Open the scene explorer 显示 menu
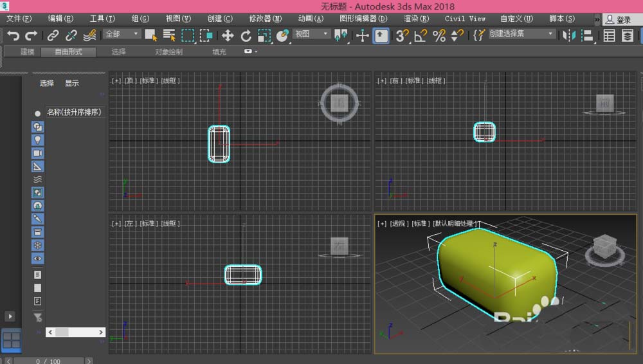The width and height of the screenshot is (643, 364). tap(72, 84)
